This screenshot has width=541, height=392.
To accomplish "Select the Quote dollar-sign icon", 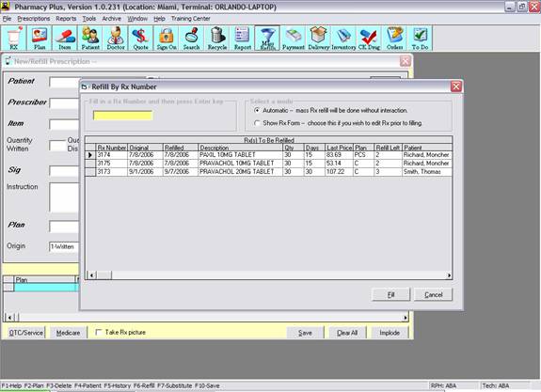I will pyautogui.click(x=141, y=38).
